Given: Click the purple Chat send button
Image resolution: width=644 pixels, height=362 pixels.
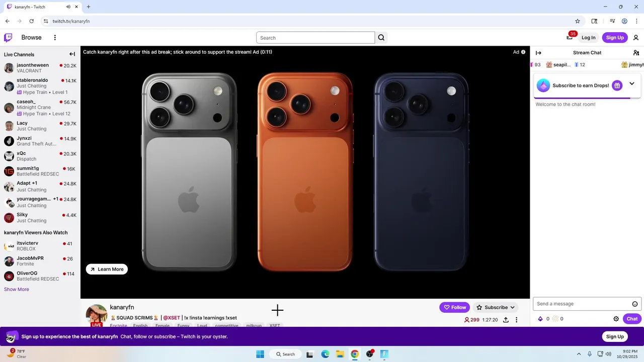Looking at the screenshot, I should point(632,319).
